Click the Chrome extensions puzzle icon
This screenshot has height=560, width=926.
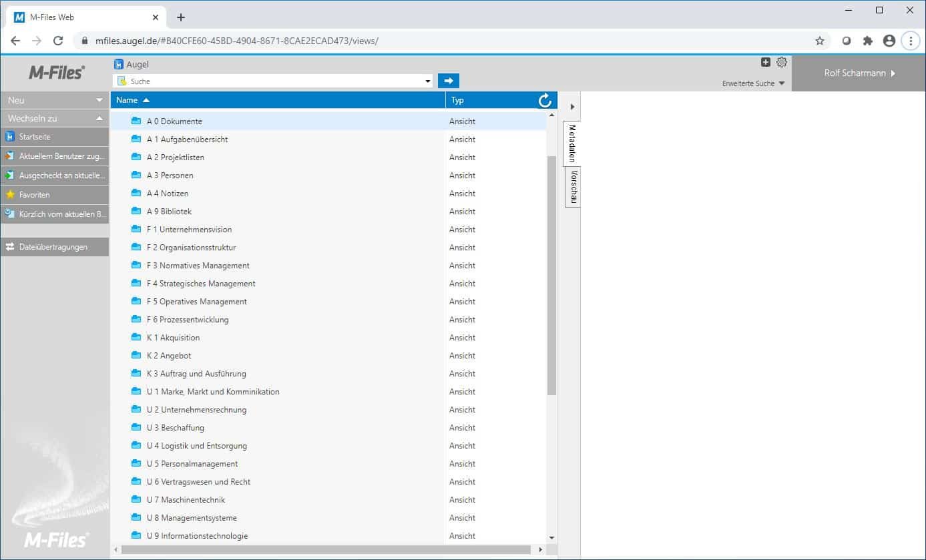coord(868,41)
